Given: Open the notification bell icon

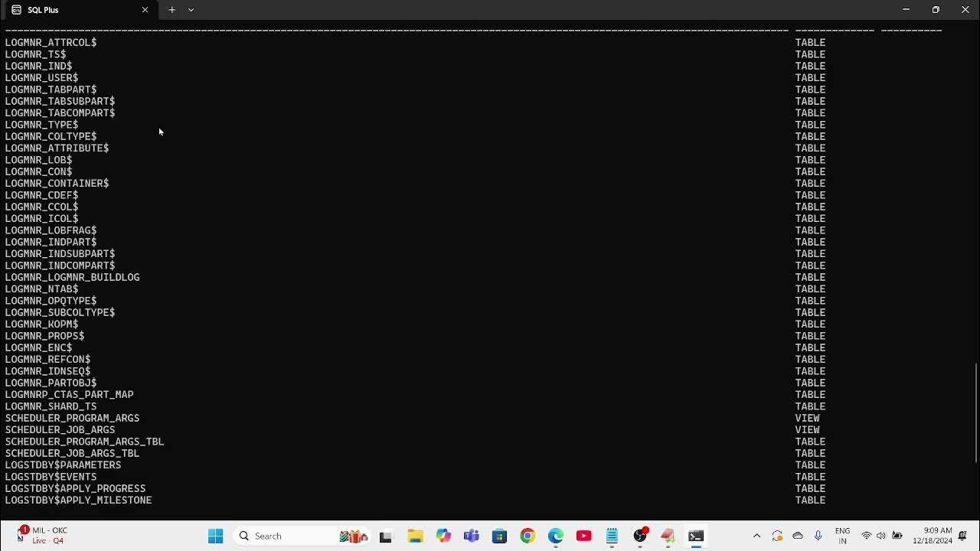Looking at the screenshot, I should click(963, 536).
